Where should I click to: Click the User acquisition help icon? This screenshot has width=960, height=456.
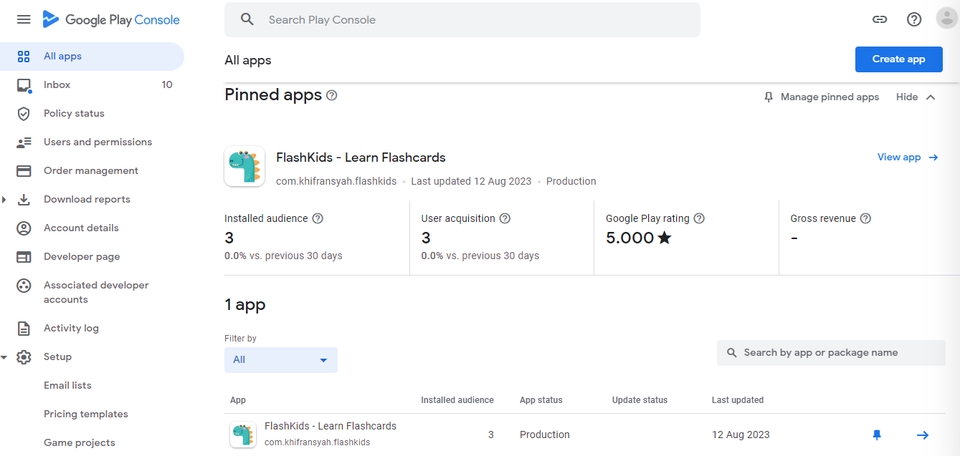[x=504, y=219]
